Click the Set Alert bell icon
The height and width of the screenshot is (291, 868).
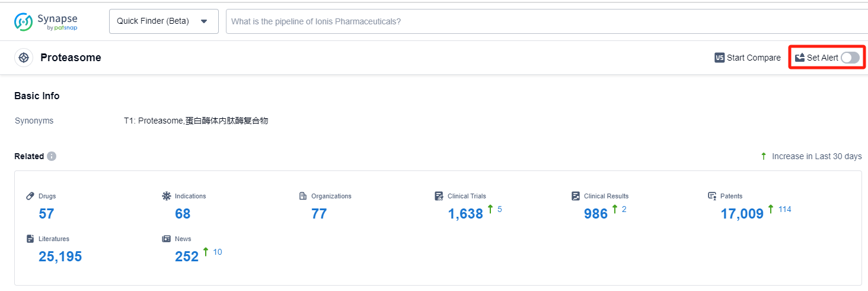(800, 58)
